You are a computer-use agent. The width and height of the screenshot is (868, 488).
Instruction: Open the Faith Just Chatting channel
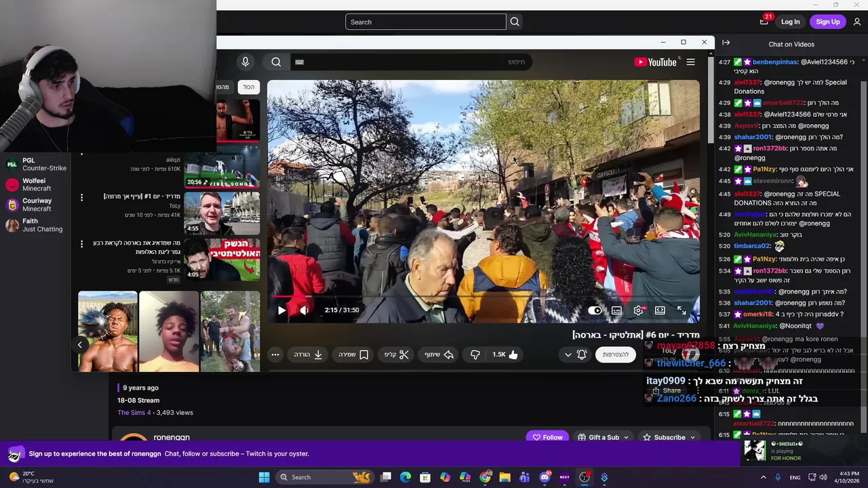click(x=35, y=225)
